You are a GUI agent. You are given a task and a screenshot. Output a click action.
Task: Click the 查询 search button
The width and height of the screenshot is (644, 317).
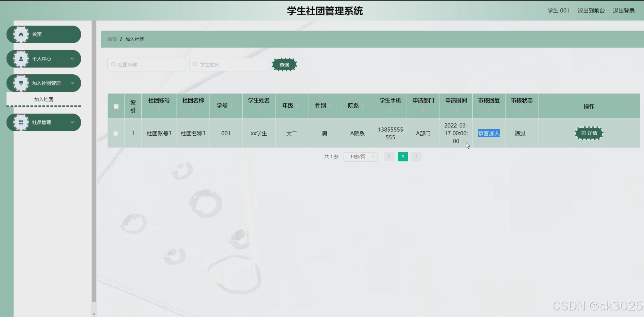[x=284, y=65]
